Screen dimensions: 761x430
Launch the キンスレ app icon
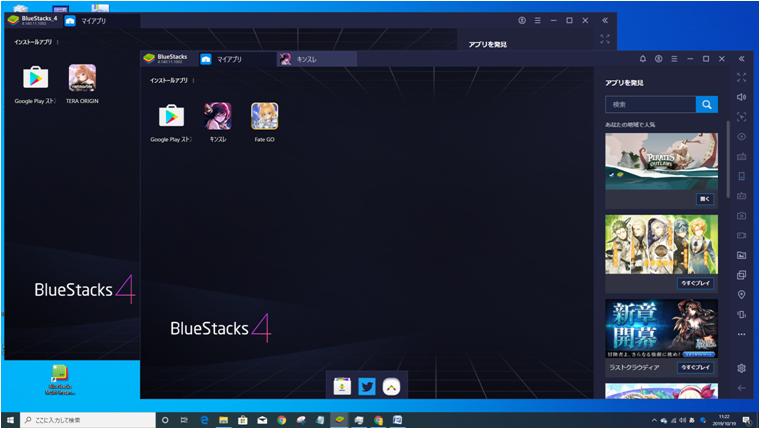pos(218,116)
